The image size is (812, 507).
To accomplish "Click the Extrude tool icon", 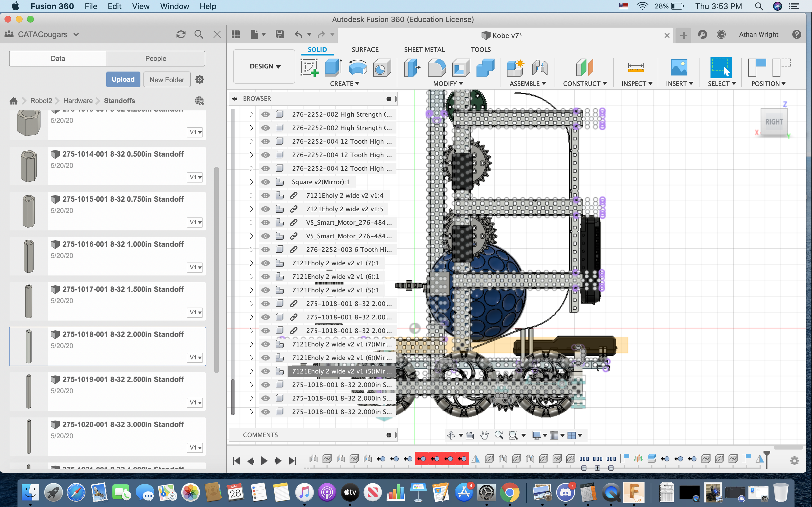I will (x=334, y=67).
